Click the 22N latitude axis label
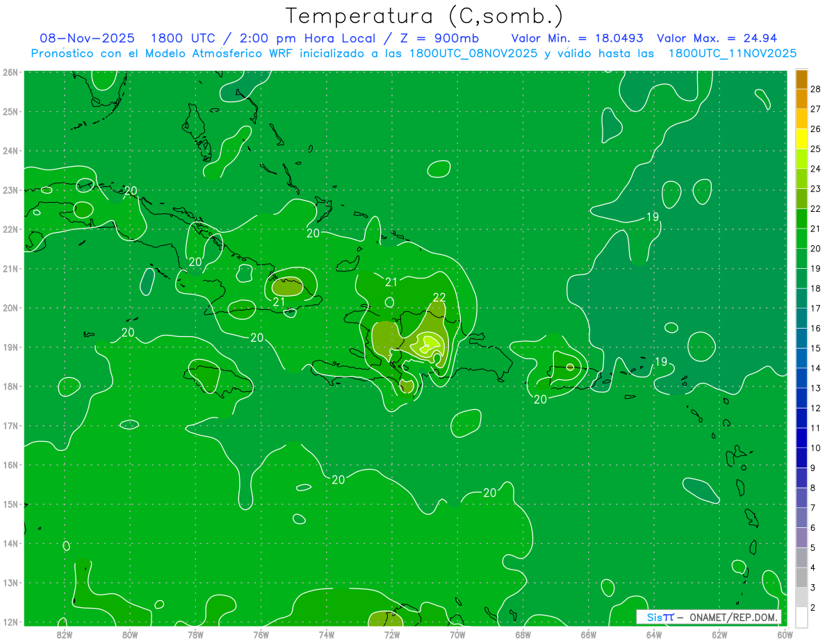This screenshot has height=644, width=834. coord(10,229)
